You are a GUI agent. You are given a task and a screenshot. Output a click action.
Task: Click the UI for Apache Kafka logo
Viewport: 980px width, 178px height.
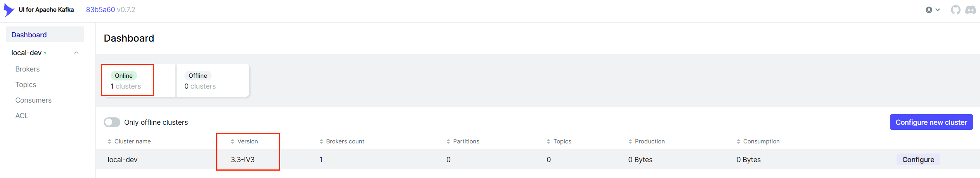pyautogui.click(x=9, y=10)
